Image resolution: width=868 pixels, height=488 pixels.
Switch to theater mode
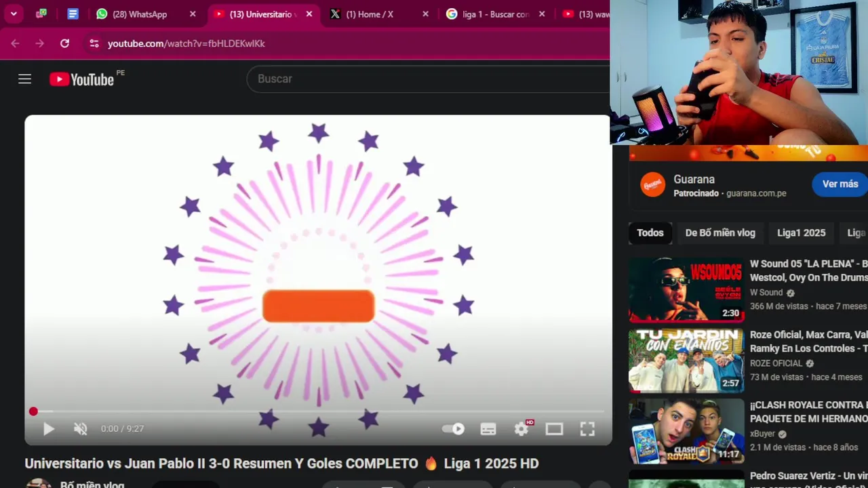pos(555,429)
